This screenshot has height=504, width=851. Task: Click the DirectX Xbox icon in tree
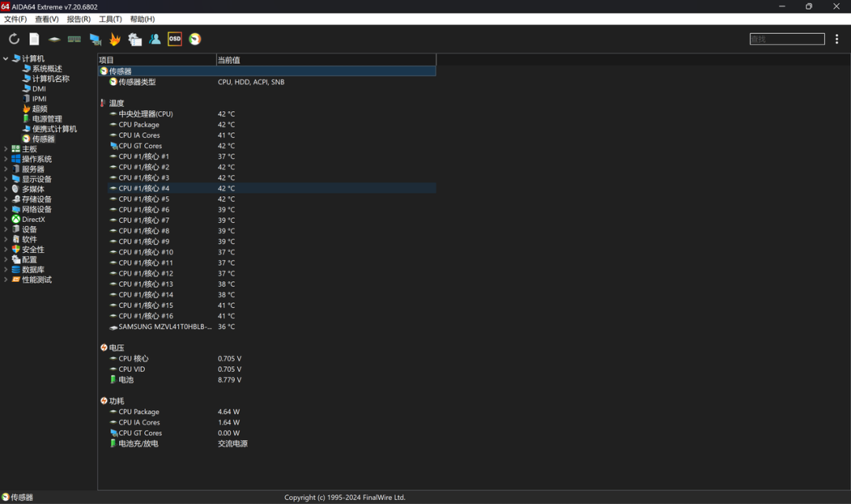coord(16,220)
